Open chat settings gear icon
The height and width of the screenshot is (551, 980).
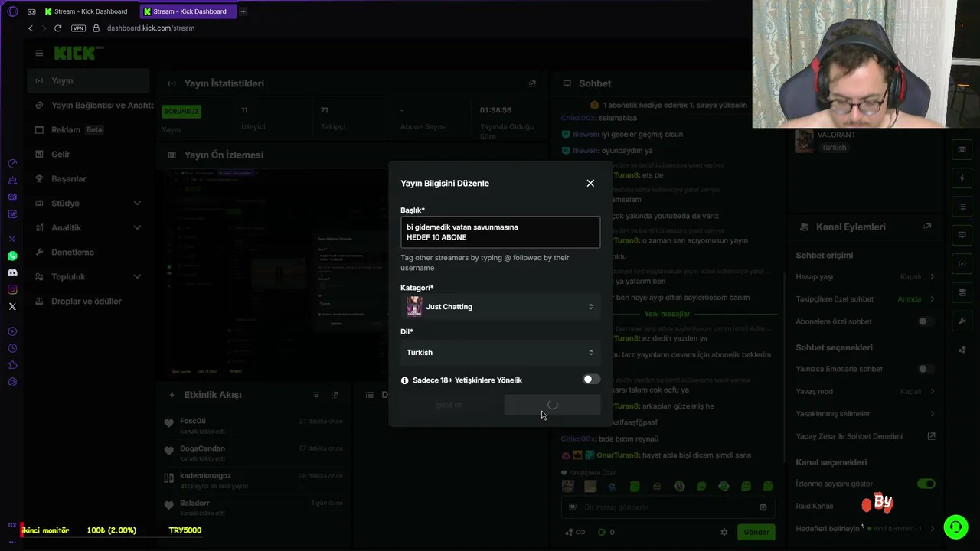[724, 532]
